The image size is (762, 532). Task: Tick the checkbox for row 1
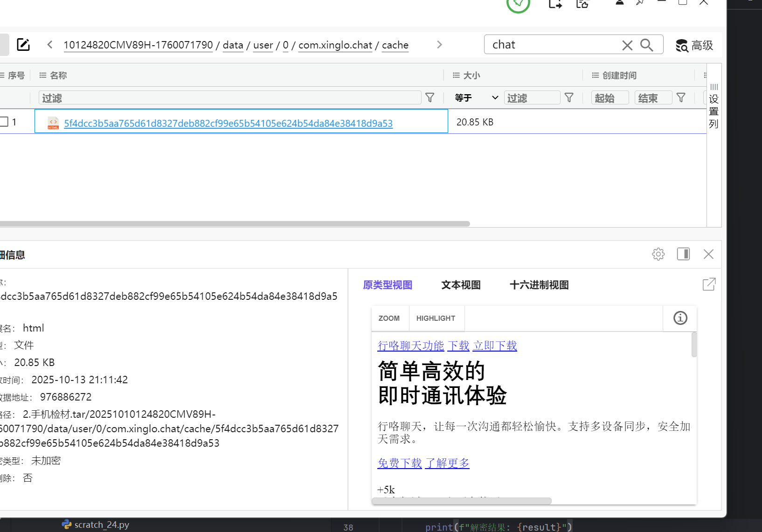4,122
